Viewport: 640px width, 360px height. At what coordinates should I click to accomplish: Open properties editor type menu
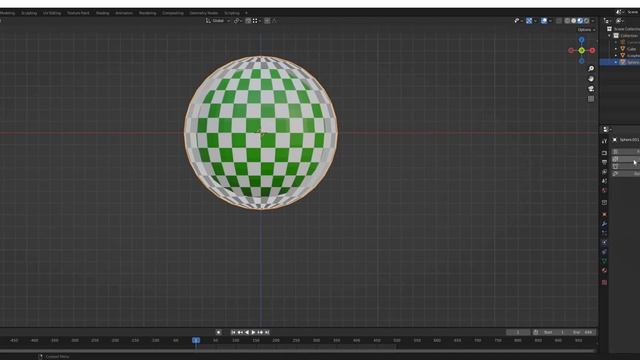(607, 130)
